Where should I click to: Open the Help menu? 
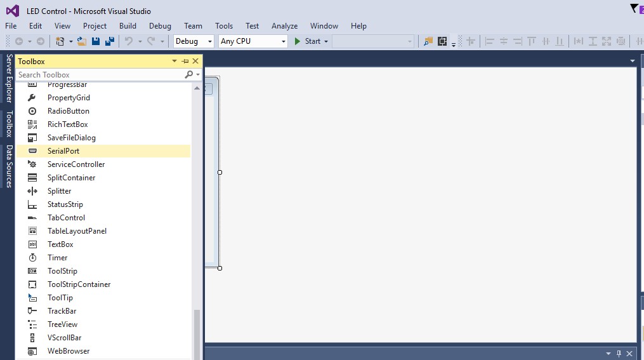[358, 26]
